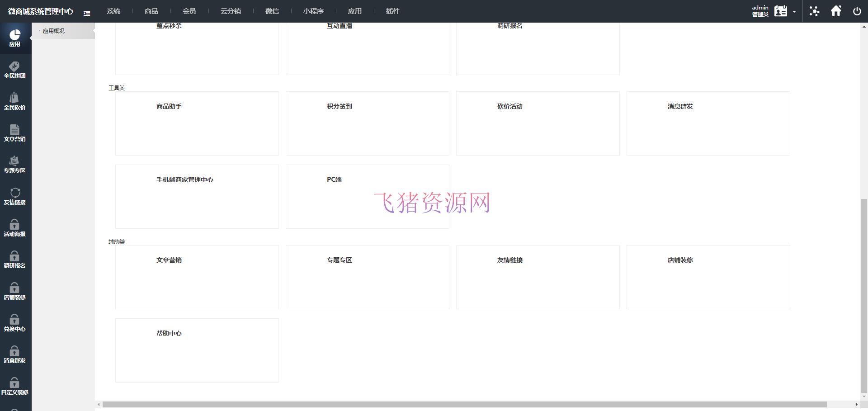
Task: Select the 文章营销 sidebar icon
Action: click(15, 133)
